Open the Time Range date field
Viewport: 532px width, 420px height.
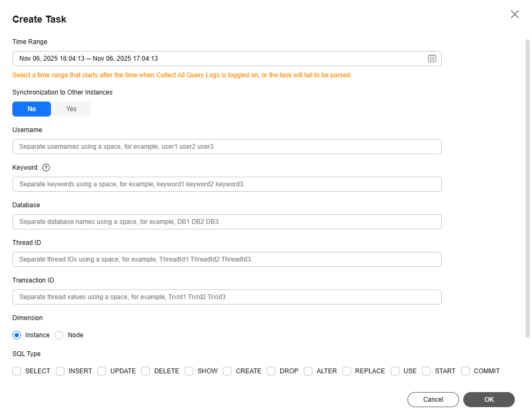[x=215, y=59]
